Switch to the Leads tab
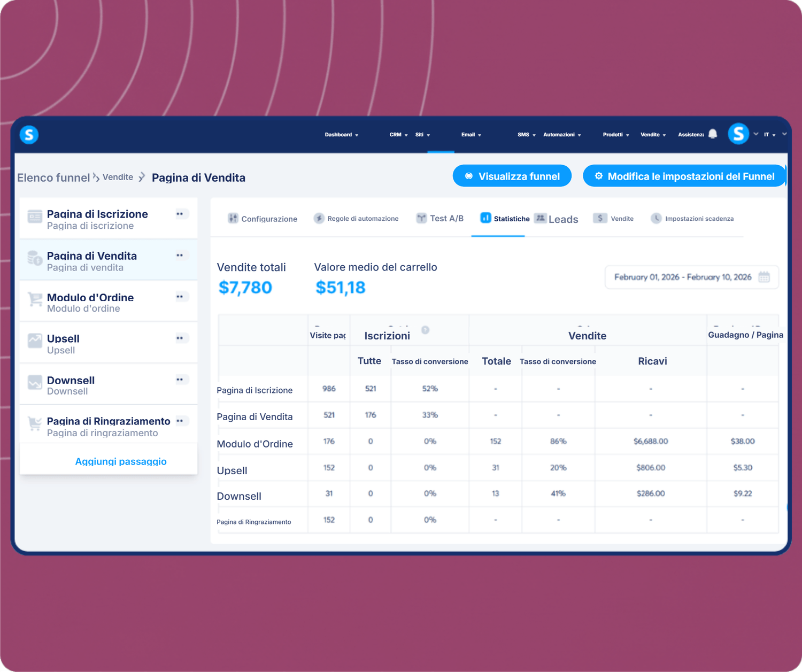 [556, 219]
